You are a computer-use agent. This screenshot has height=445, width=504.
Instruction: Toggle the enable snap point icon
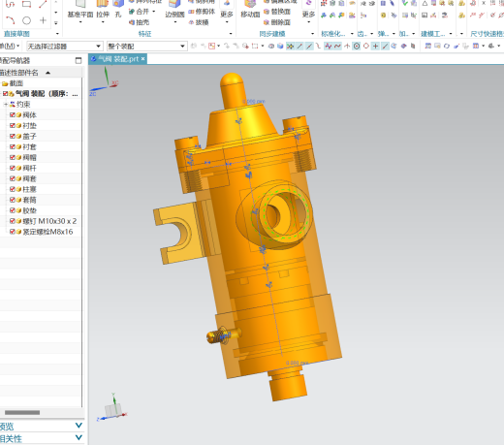(x=290, y=47)
